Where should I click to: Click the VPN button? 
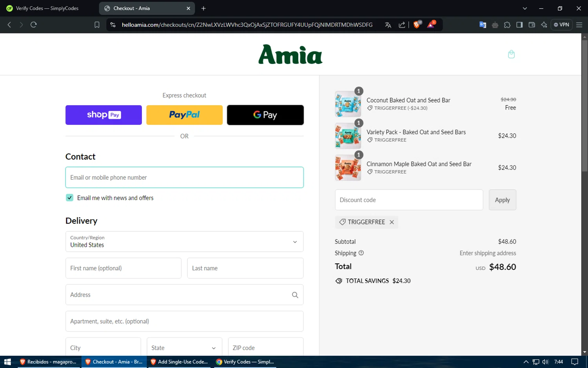[x=561, y=25]
